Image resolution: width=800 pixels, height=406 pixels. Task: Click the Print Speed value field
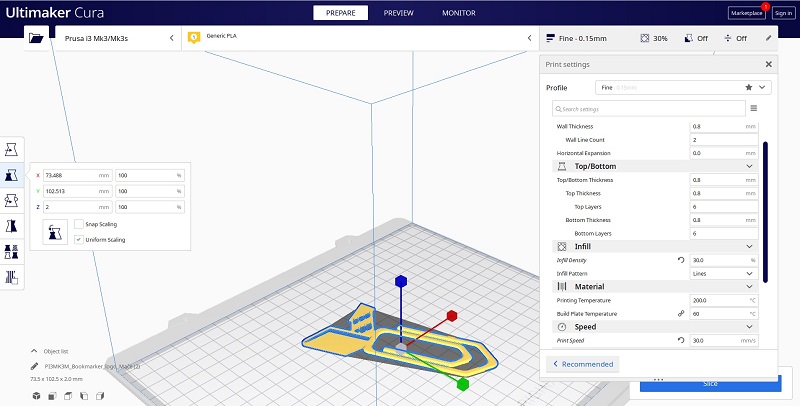point(723,340)
